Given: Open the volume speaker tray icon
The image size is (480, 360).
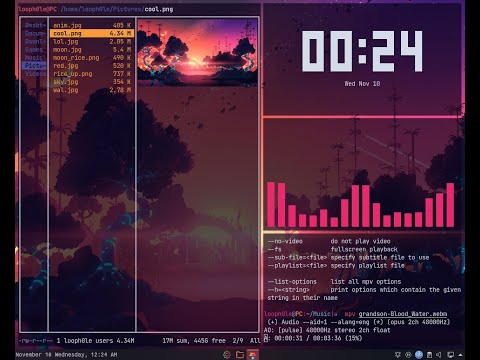Looking at the screenshot, I should click(439, 355).
